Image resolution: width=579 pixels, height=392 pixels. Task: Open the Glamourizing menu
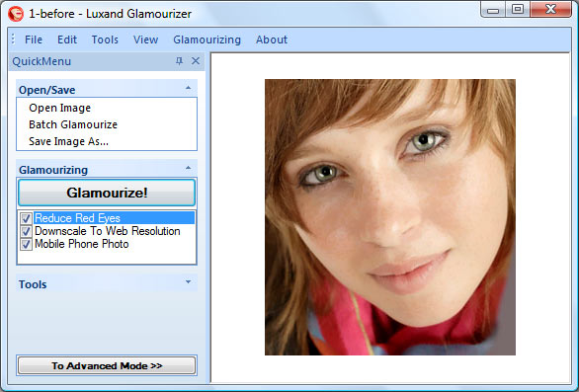(207, 39)
